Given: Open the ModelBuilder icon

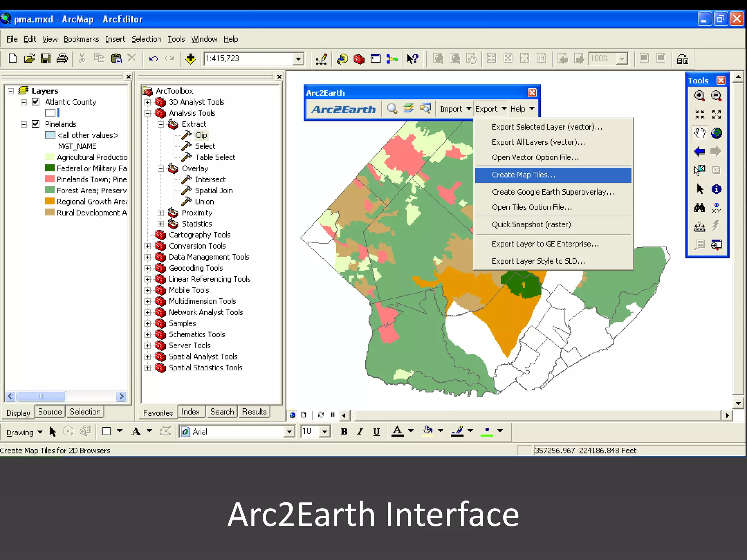Looking at the screenshot, I should pyautogui.click(x=392, y=59).
